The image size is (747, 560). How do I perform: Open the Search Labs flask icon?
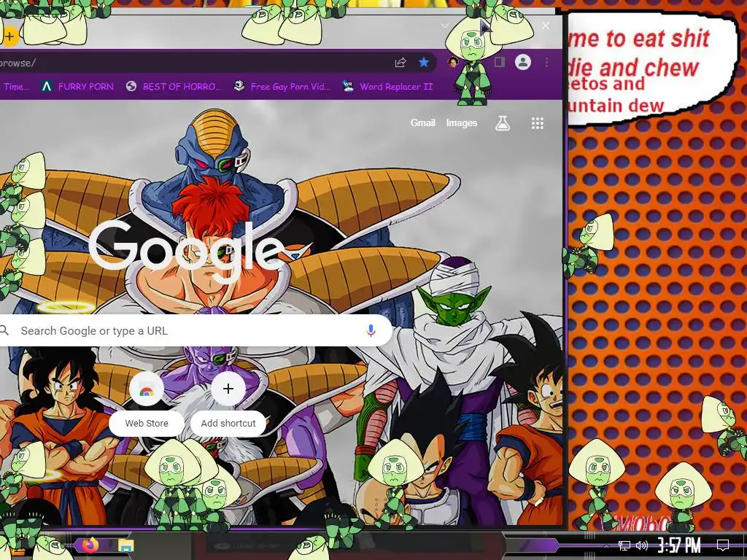[502, 123]
